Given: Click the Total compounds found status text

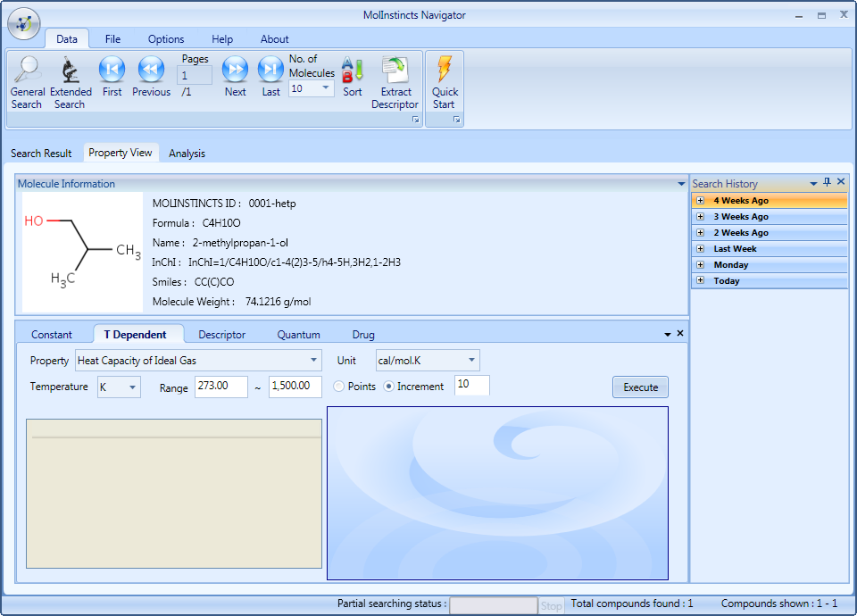Looking at the screenshot, I should click(x=632, y=604).
